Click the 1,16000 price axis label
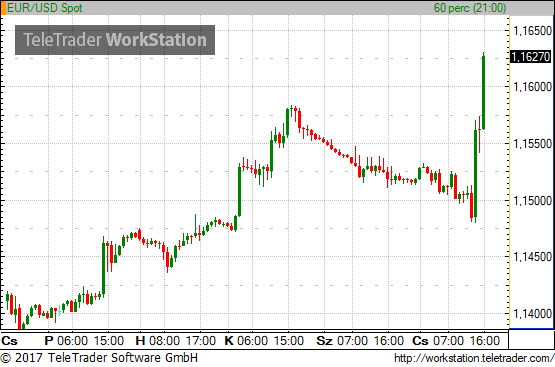 532,87
